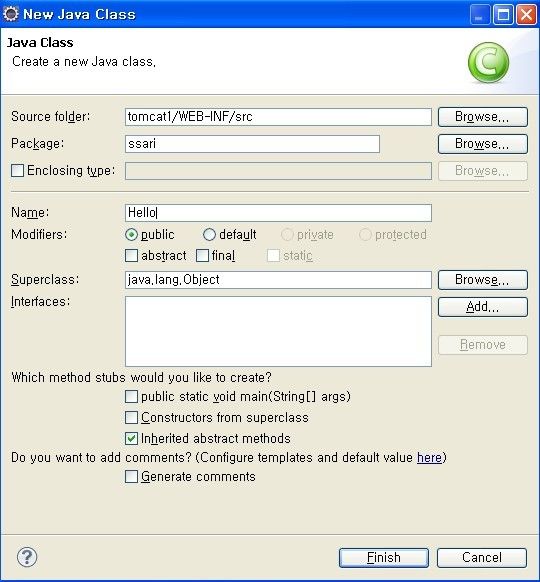The width and height of the screenshot is (540, 582).
Task: Click the 'New Java Class' title bar text
Action: point(79,14)
